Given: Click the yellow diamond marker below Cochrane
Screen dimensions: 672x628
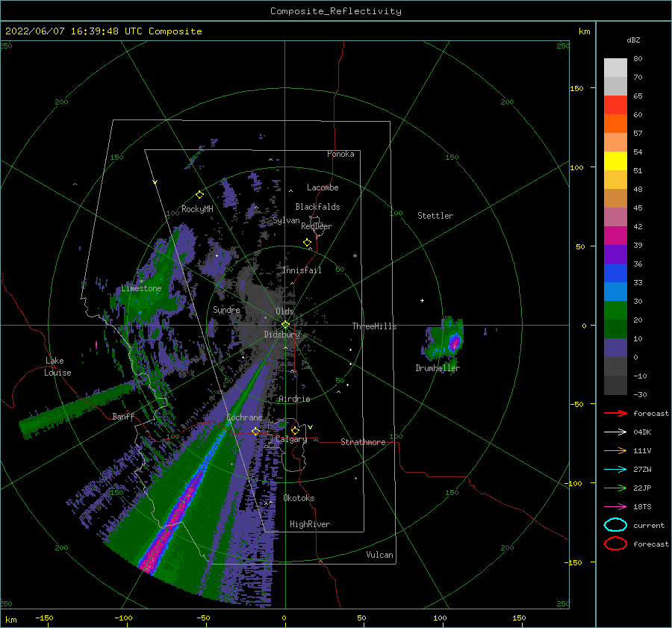Looking at the screenshot, I should (x=255, y=432).
